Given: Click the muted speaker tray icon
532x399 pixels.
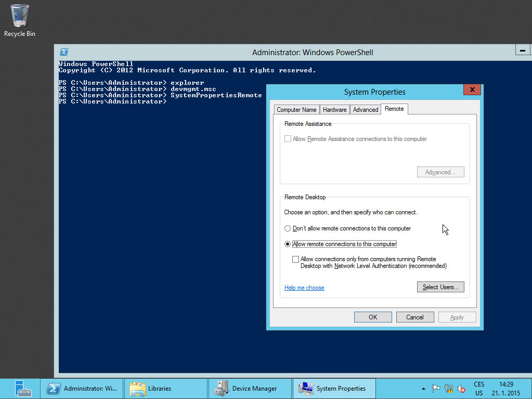Looking at the screenshot, I should [x=461, y=389].
